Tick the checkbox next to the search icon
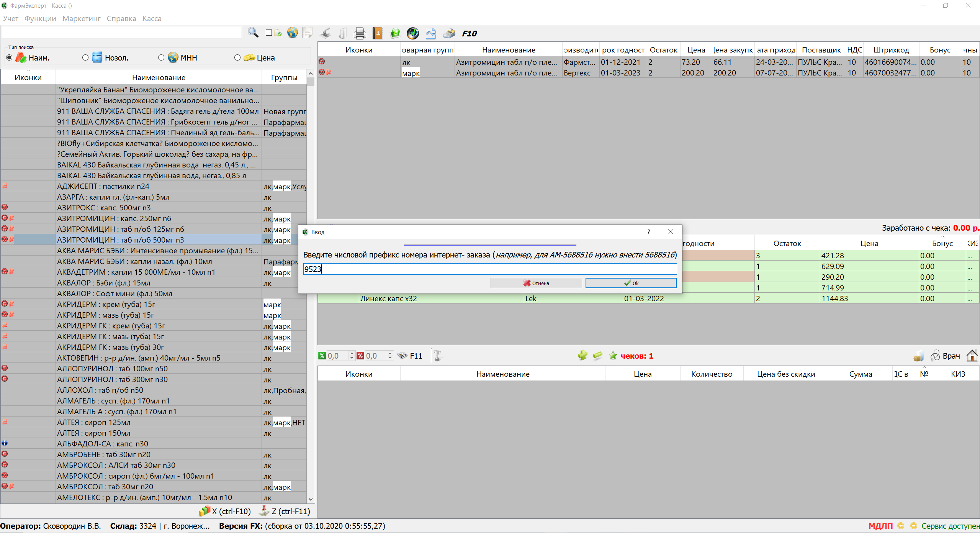Image resolution: width=980 pixels, height=533 pixels. (x=269, y=33)
